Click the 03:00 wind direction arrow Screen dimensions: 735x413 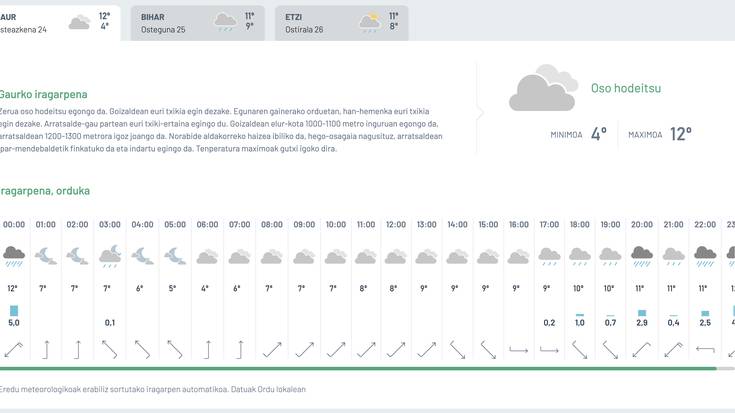[110, 350]
